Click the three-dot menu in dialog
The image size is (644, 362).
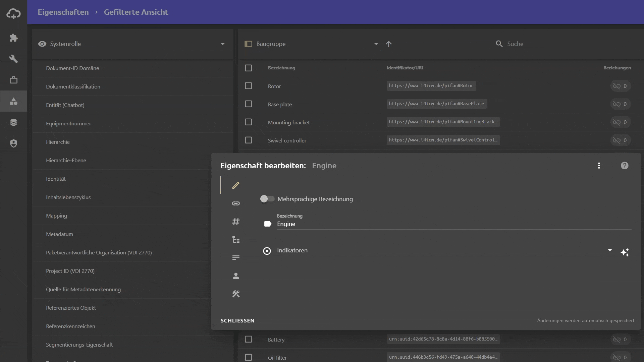click(599, 165)
